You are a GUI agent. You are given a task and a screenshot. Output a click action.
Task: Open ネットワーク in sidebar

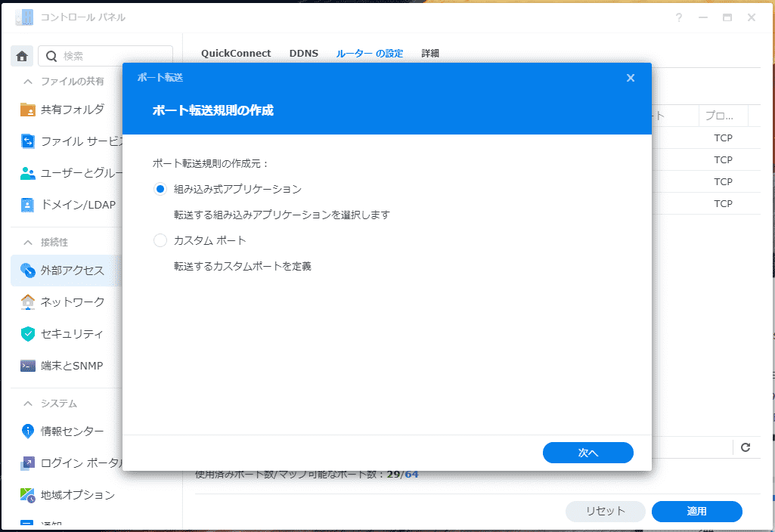72,302
